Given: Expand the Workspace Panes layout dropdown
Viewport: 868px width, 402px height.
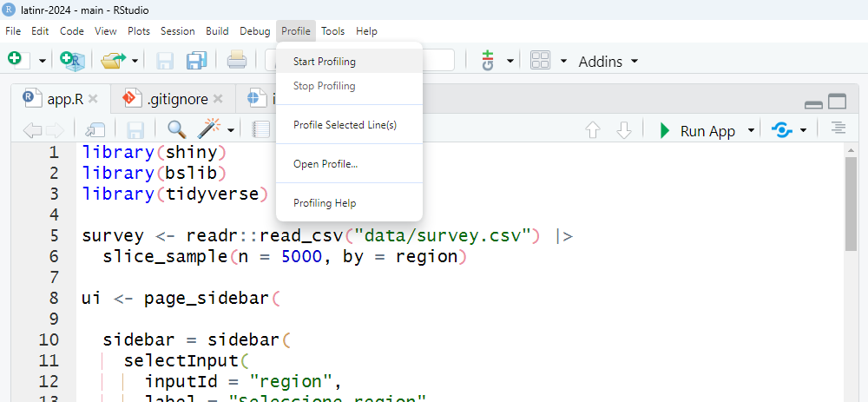Looking at the screenshot, I should pyautogui.click(x=563, y=61).
